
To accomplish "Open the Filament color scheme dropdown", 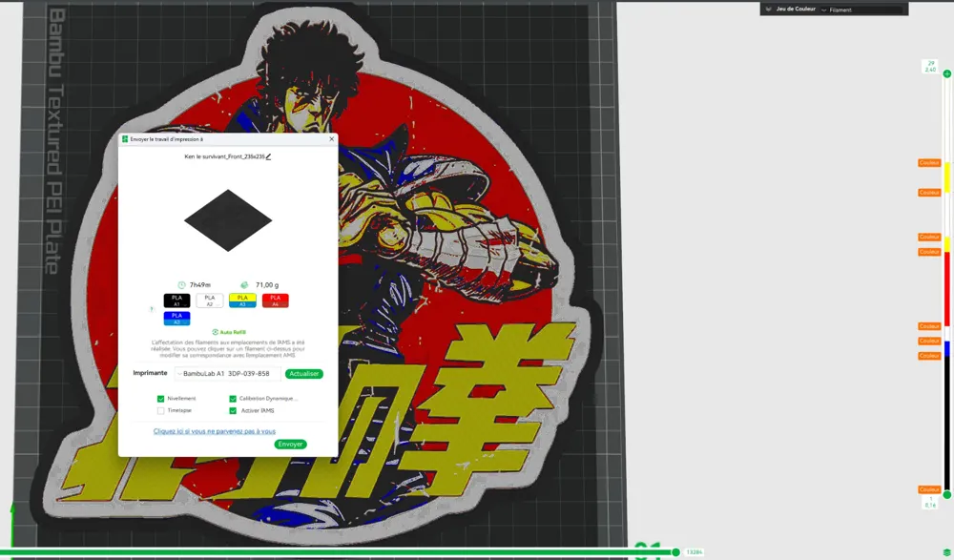I will (861, 10).
